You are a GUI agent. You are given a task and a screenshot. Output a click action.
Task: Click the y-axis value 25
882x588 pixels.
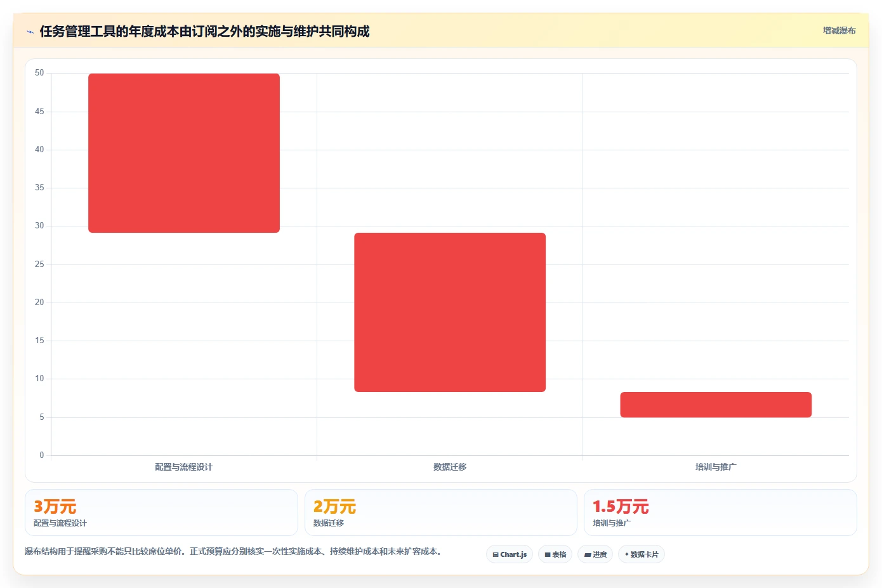coord(39,264)
